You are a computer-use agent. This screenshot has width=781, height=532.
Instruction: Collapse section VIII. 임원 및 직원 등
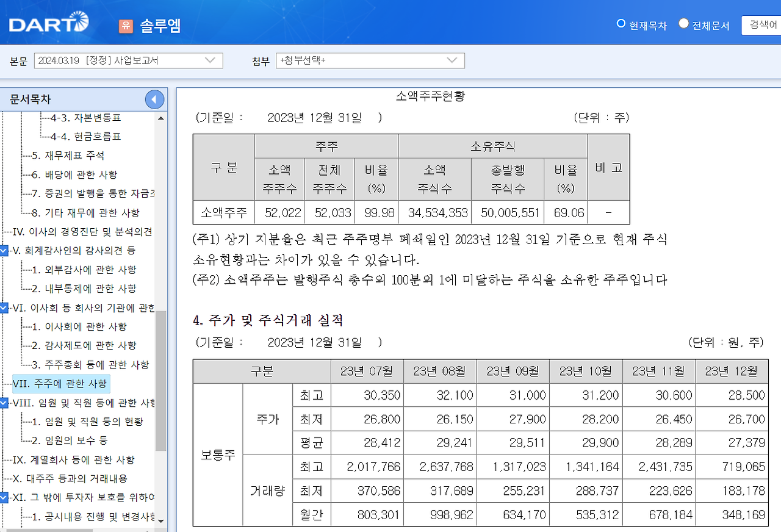click(x=5, y=402)
